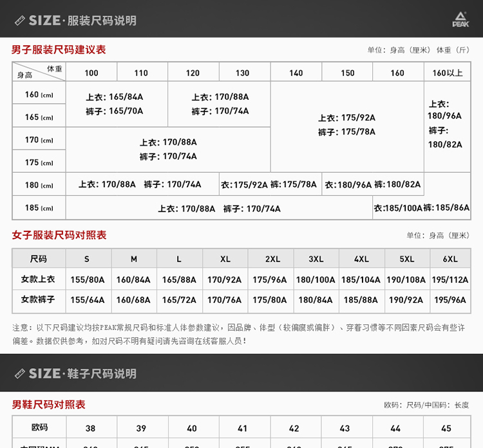Select the 女子服装尺码对照表 heading
Viewport: 483px width, 448px height.
click(59, 235)
